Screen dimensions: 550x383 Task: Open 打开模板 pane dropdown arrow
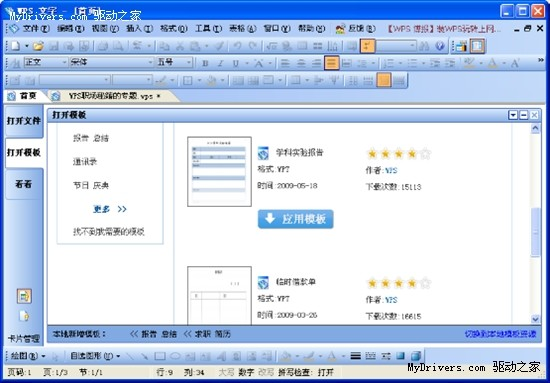pyautogui.click(x=513, y=115)
